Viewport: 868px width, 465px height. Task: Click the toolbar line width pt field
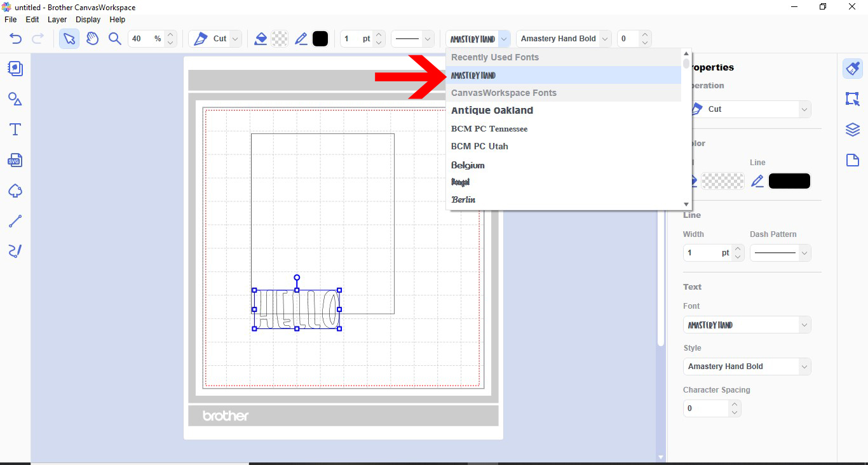(356, 39)
